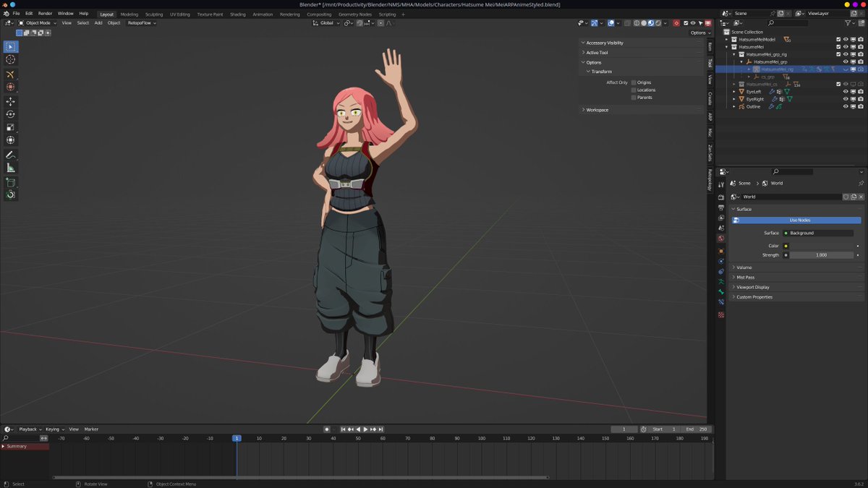Screen dimensions: 868x488
Task: Open the Texture properties tab icon
Action: click(x=721, y=314)
